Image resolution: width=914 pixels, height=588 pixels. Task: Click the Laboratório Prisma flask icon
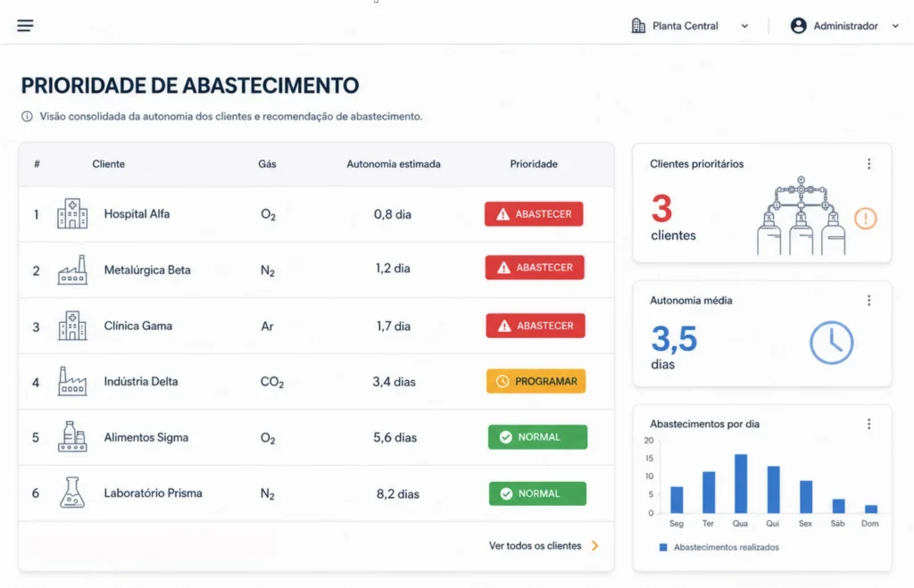click(72, 493)
